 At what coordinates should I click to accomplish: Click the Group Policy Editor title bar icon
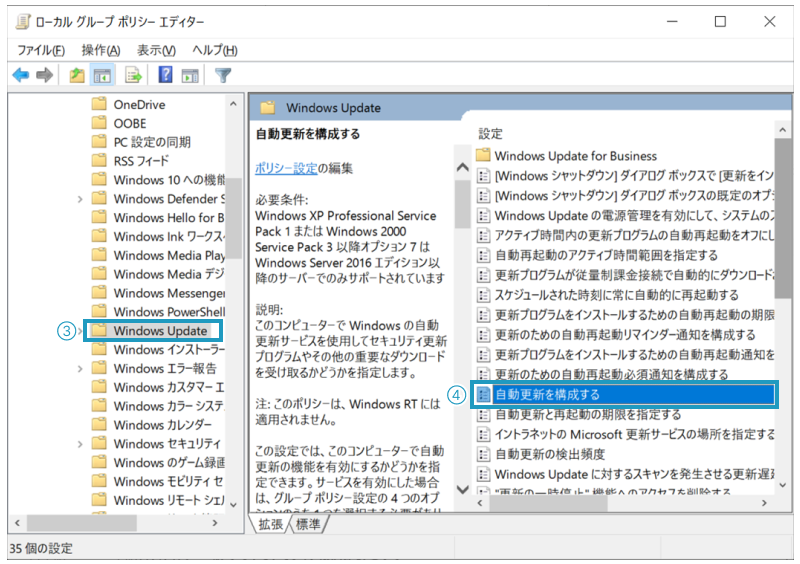(22, 21)
